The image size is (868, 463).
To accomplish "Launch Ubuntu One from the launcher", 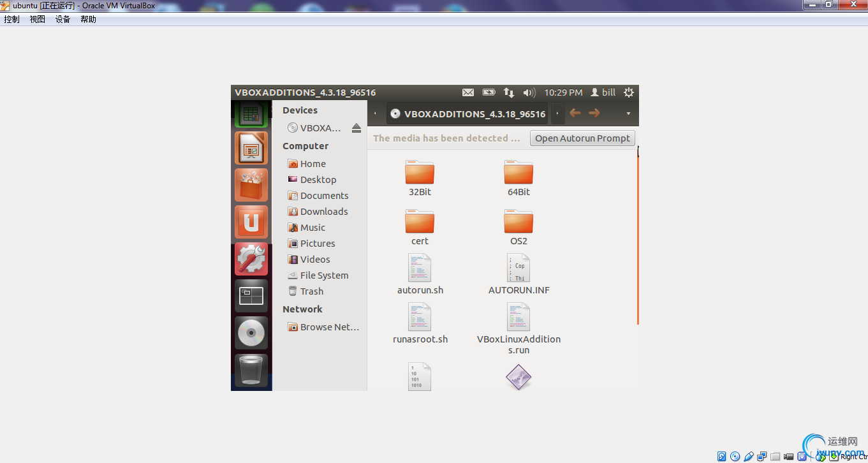I will tap(251, 222).
